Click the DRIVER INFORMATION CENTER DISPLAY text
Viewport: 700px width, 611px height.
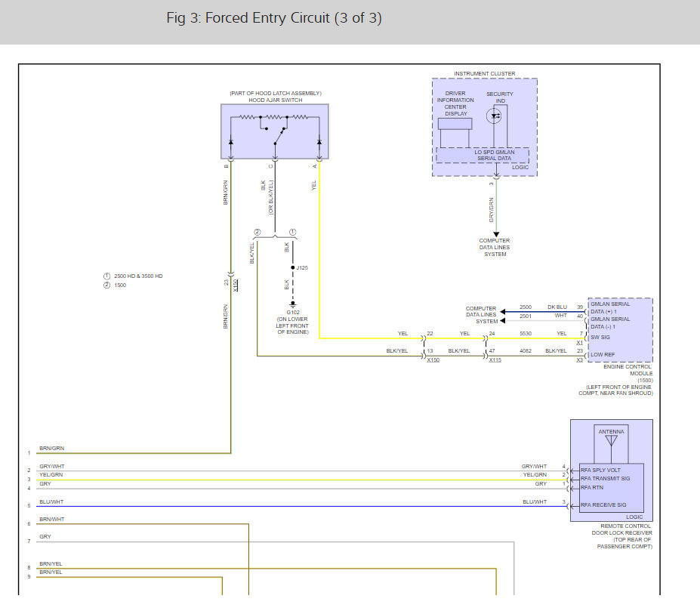click(x=455, y=103)
